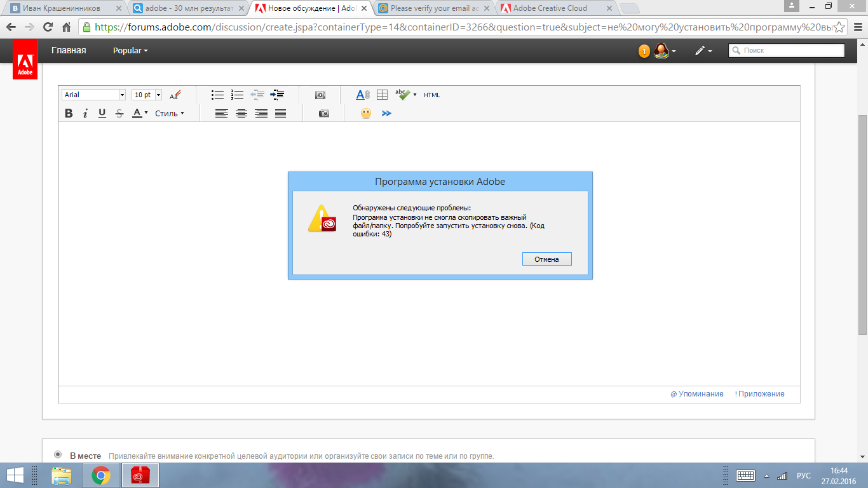Open the 10 pt font size dropdown

pos(147,95)
